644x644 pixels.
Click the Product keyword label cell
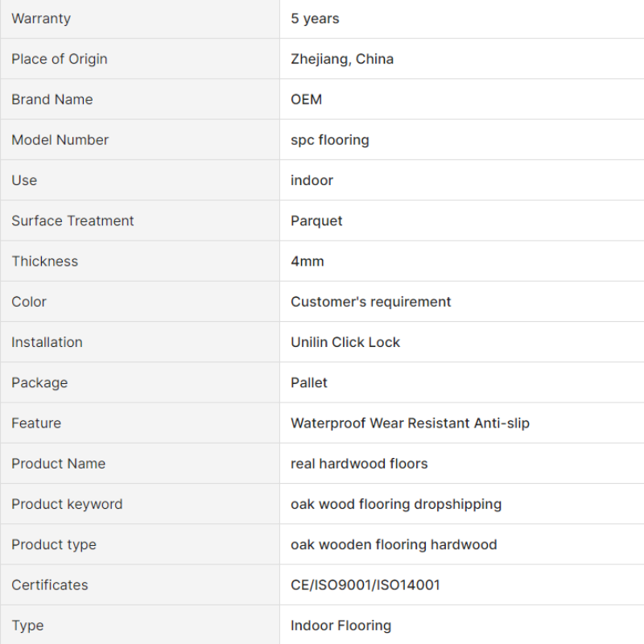(x=139, y=504)
